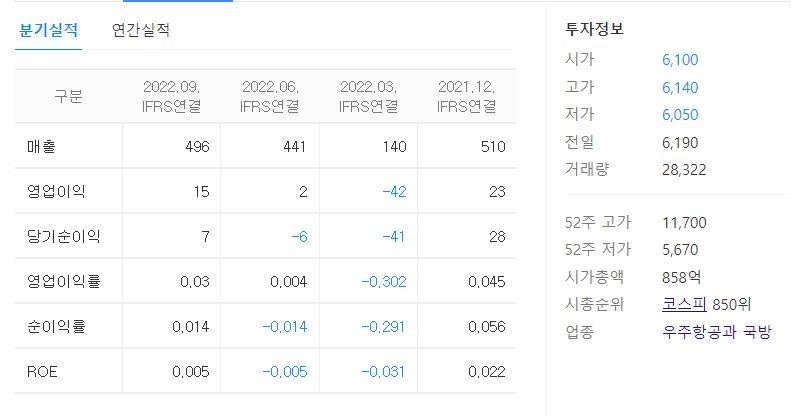Click the 52주 고가 value 11,700
Viewport: 803px width, 416px height.
pyautogui.click(x=684, y=223)
